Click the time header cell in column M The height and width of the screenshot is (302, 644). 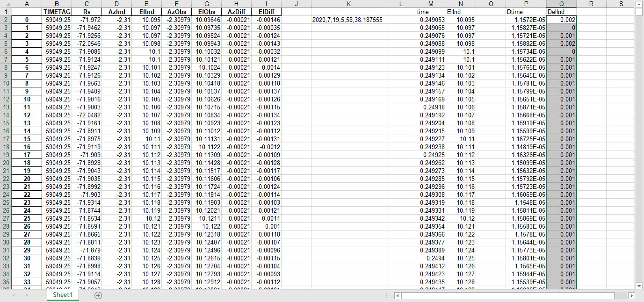tap(431, 12)
